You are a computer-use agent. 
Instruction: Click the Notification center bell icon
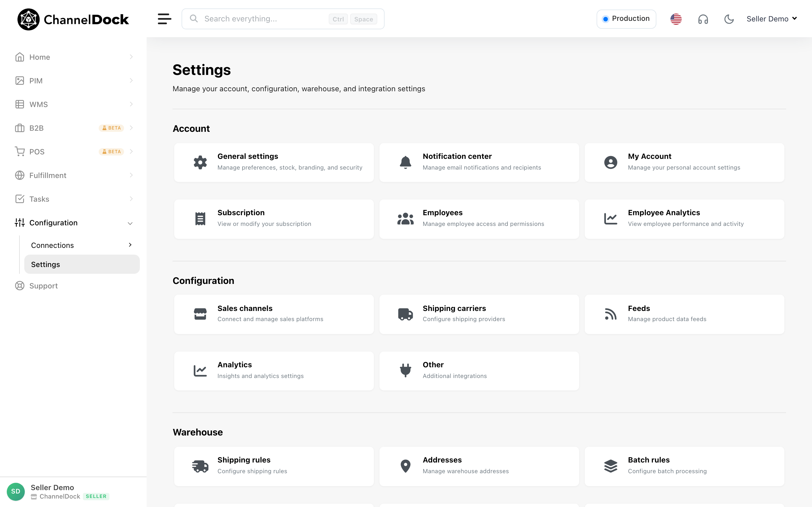405,162
